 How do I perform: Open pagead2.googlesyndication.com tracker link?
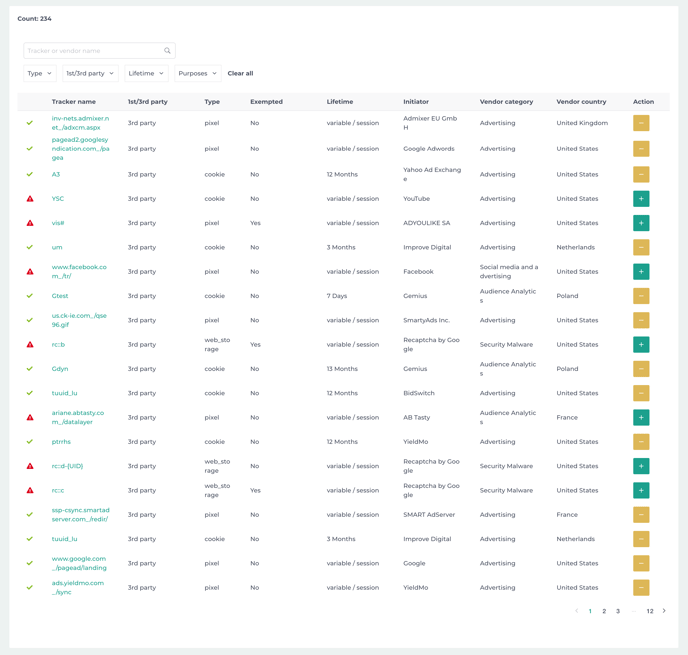[x=80, y=149]
